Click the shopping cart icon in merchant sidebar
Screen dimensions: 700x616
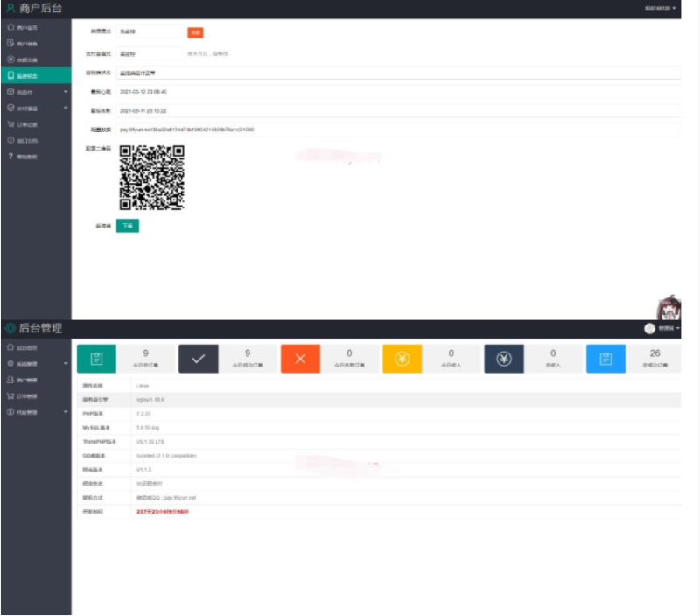click(10, 124)
